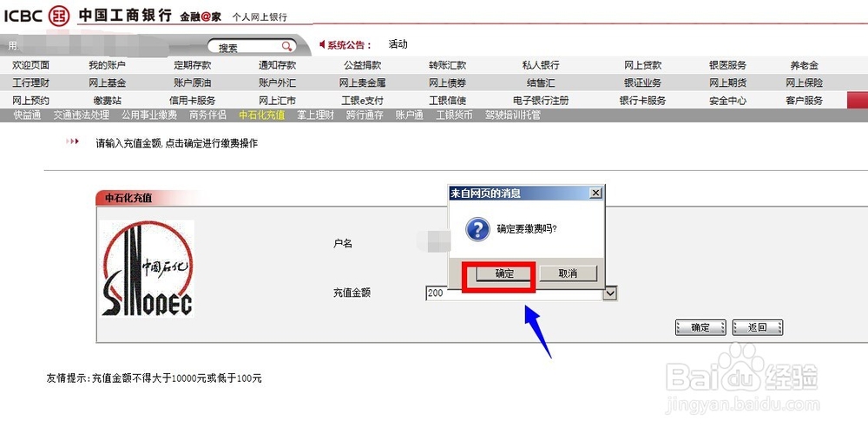Click the form 确定 button beside 返回

(x=700, y=328)
